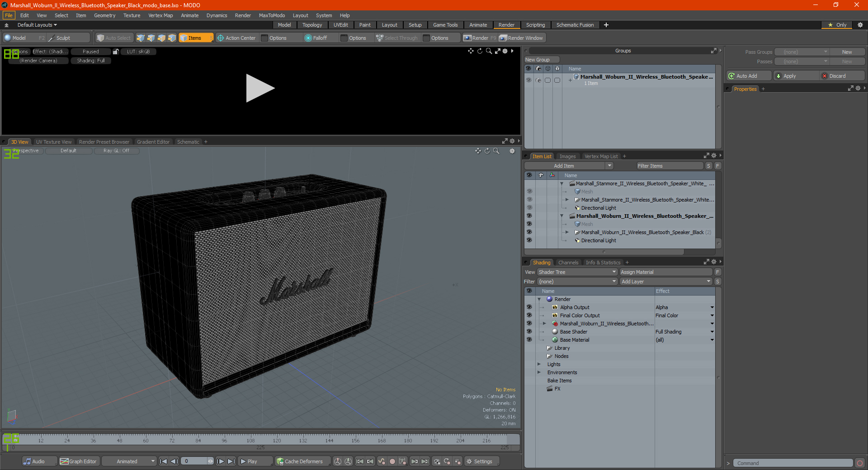Step to previous frame
This screenshot has width=868, height=470.
coord(175,461)
